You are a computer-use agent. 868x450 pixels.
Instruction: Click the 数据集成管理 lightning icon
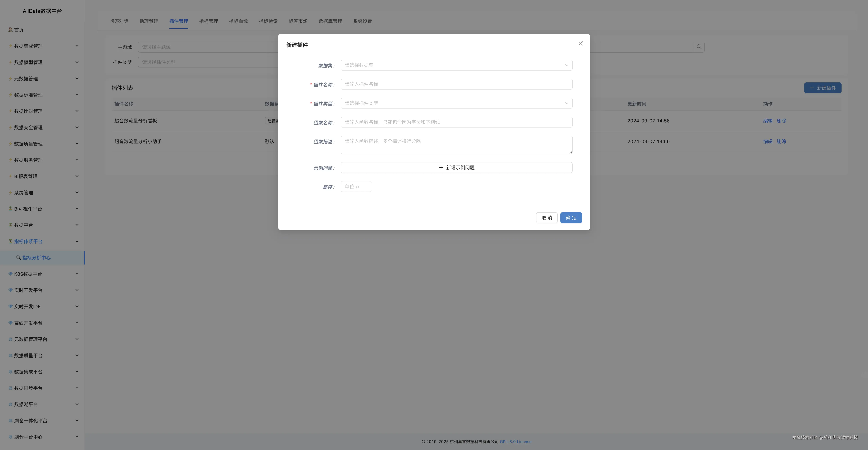(x=11, y=46)
